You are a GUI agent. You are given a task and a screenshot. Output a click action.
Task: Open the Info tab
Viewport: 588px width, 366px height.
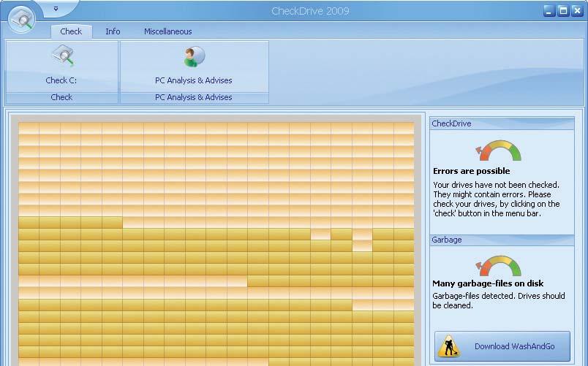pos(113,31)
